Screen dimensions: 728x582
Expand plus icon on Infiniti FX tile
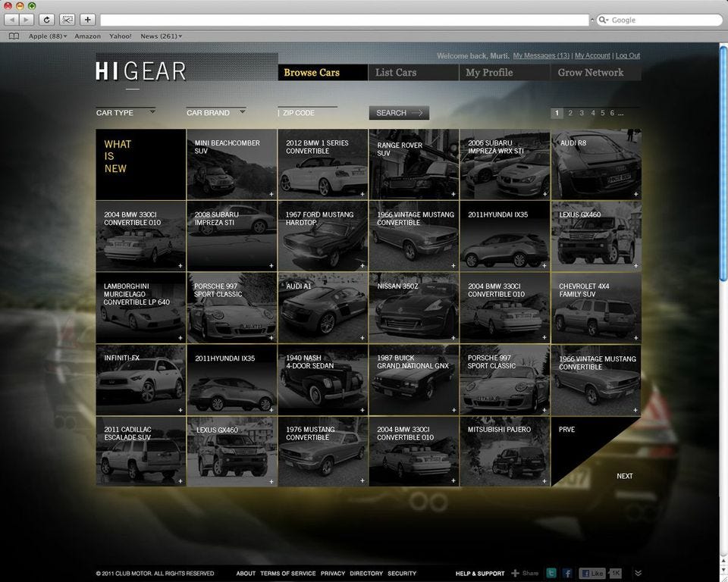(x=180, y=410)
